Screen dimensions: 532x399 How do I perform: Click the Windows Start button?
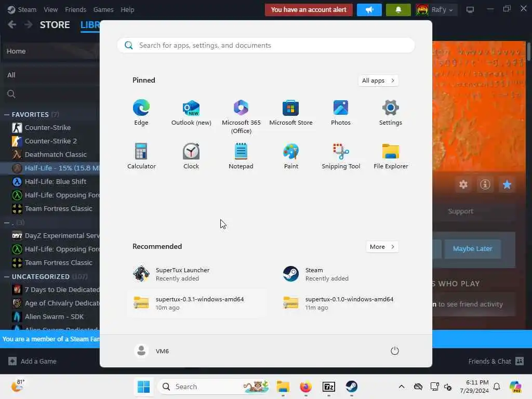[143, 387]
